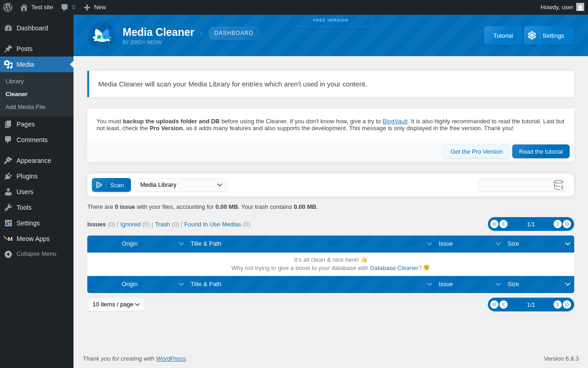Viewport: 588px width, 368px height.
Task: Go to last page above the table
Action: 567,224
